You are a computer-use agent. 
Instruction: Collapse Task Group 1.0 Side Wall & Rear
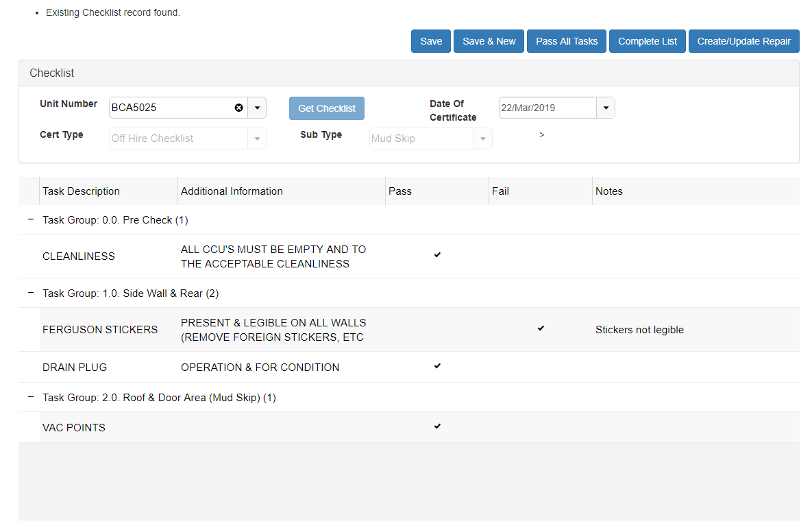(x=30, y=293)
